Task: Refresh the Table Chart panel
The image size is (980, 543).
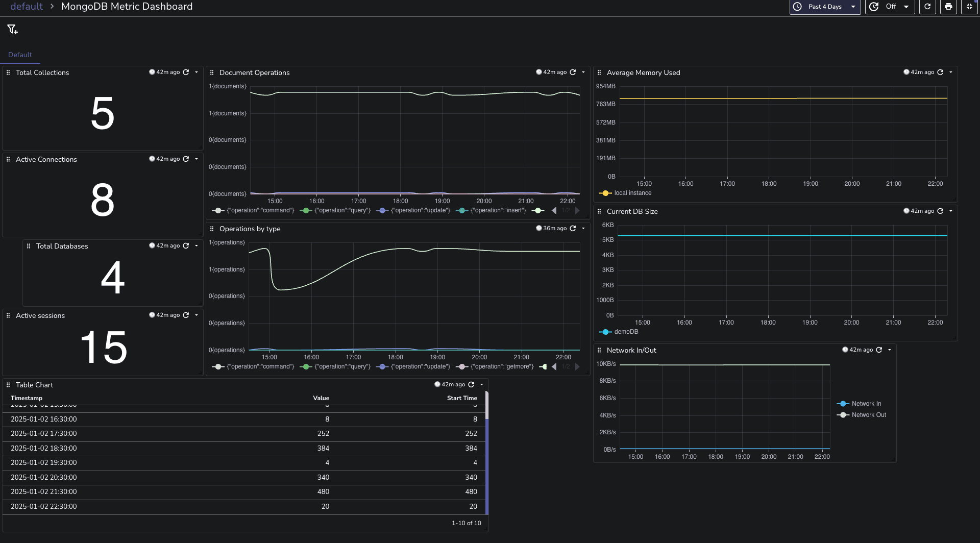Action: coord(471,385)
